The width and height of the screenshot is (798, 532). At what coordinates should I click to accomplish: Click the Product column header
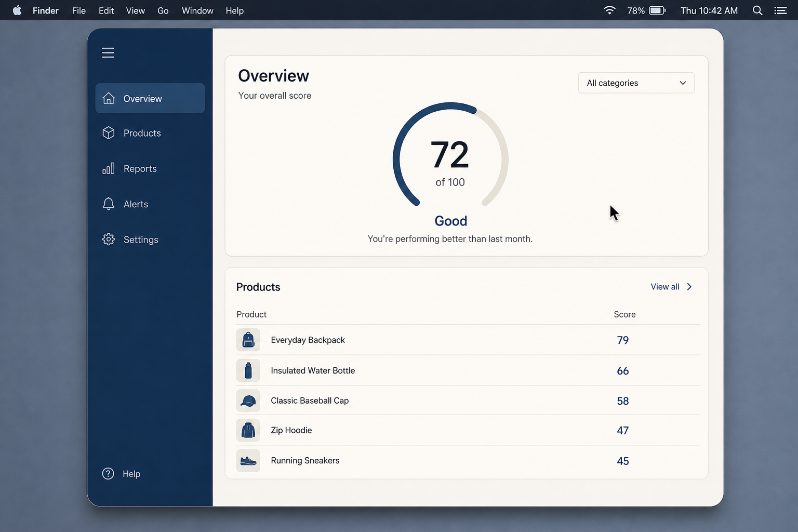pyautogui.click(x=251, y=314)
